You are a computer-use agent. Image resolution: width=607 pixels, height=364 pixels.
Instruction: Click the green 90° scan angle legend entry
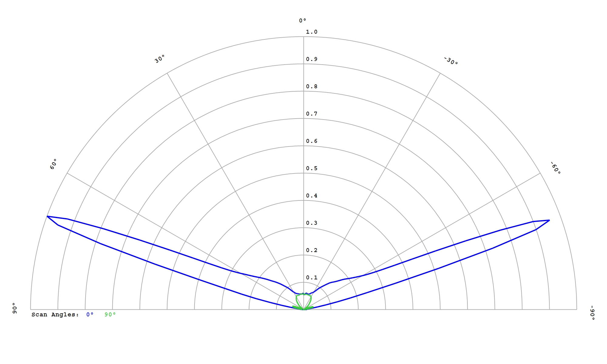click(x=110, y=315)
